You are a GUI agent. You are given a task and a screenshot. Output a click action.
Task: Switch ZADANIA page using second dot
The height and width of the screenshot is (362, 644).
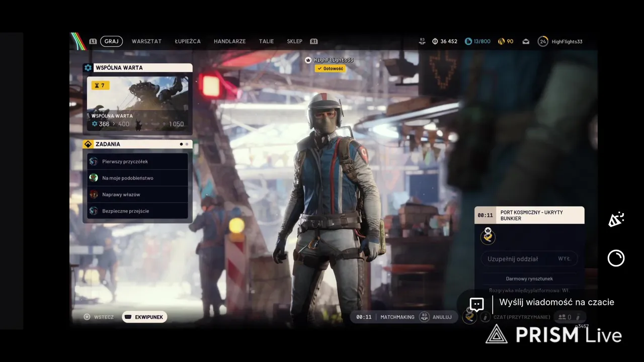(x=187, y=144)
